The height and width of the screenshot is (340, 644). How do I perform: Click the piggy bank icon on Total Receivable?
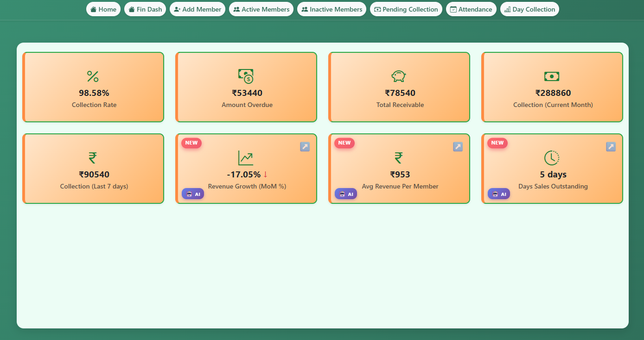point(398,76)
